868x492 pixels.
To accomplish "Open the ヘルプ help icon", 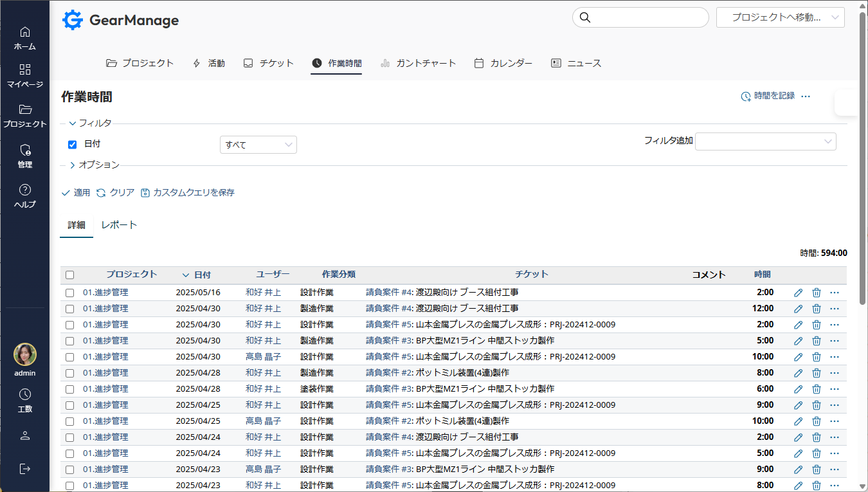I will (24, 190).
